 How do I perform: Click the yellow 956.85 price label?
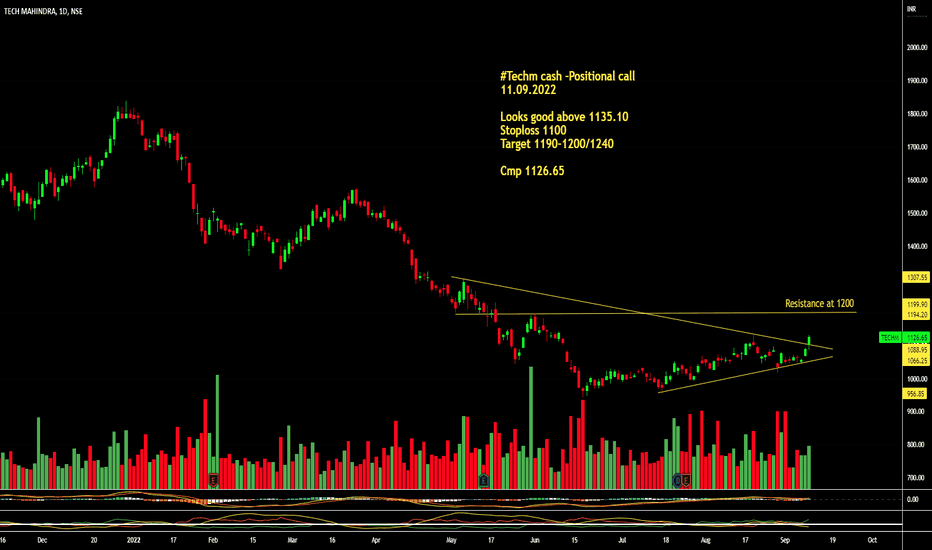(x=915, y=394)
